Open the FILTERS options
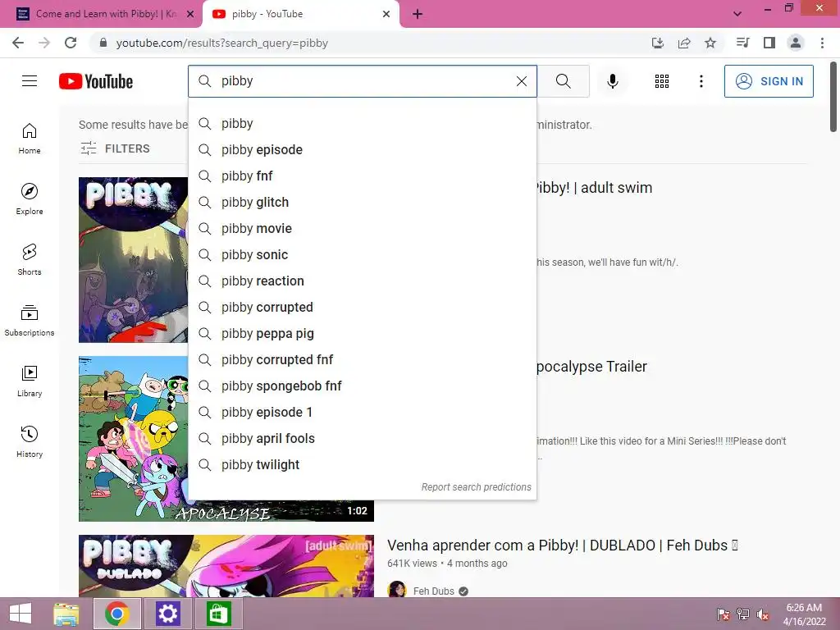 tap(115, 148)
